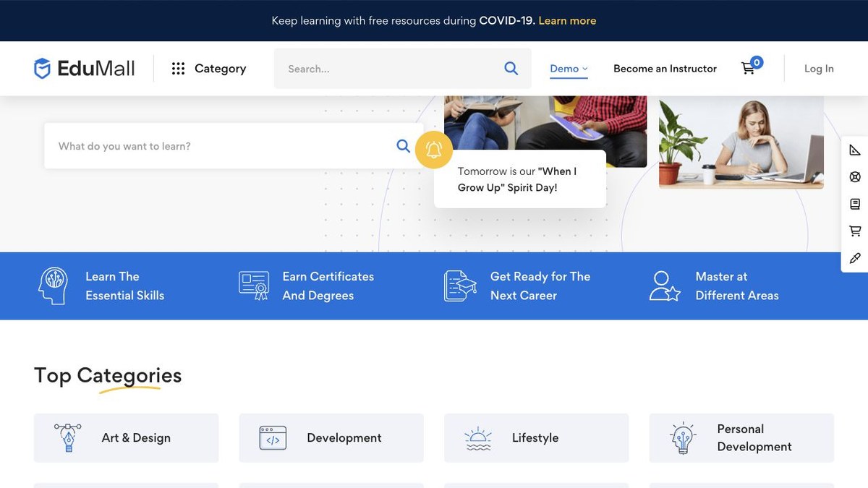Click the graduation cap document icon
Screen dimensions: 868x488
tap(460, 286)
